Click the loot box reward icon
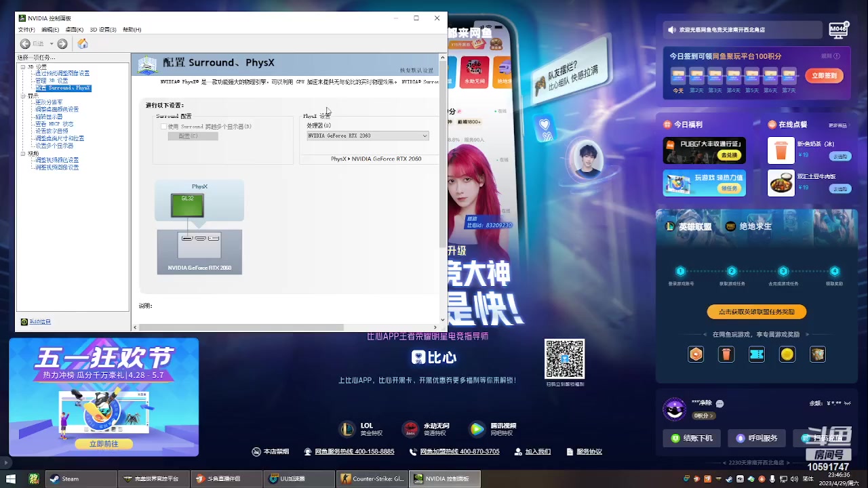This screenshot has width=868, height=488. point(818,354)
